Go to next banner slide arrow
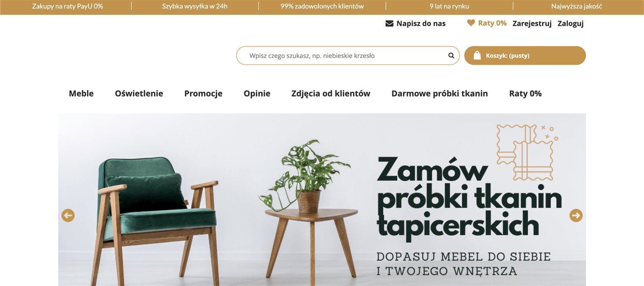Screen dimensions: 644x286 pyautogui.click(x=576, y=215)
